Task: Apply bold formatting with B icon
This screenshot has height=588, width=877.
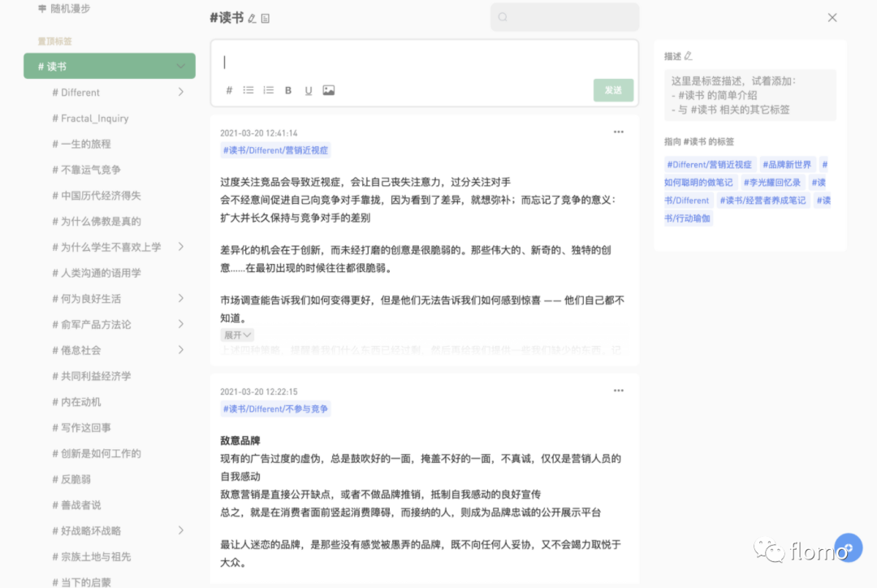Action: click(x=288, y=90)
